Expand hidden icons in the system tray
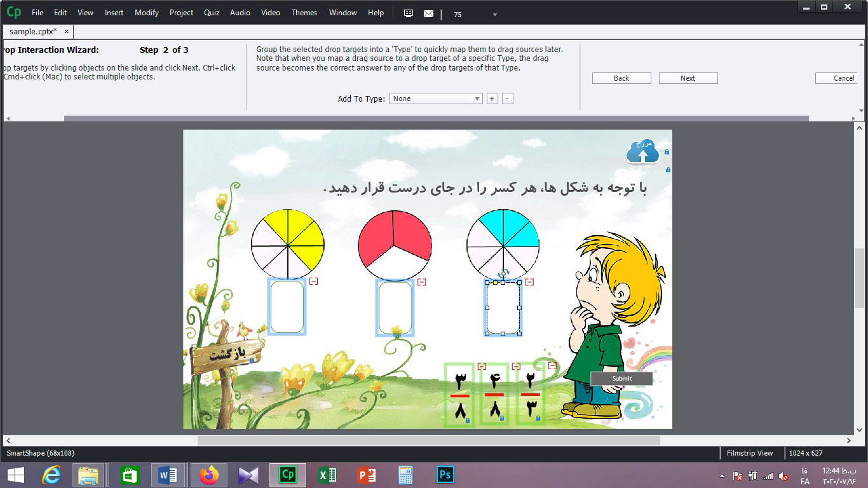Viewport: 868px width, 488px height. [x=722, y=475]
